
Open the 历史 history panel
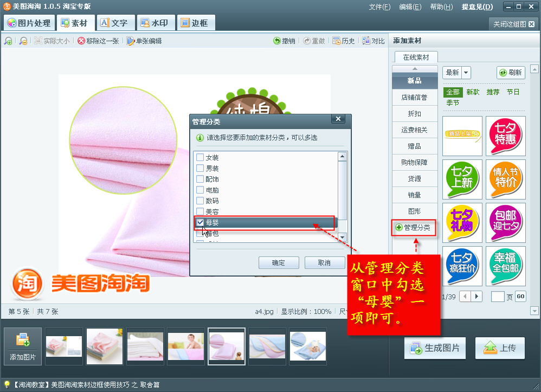coord(344,41)
